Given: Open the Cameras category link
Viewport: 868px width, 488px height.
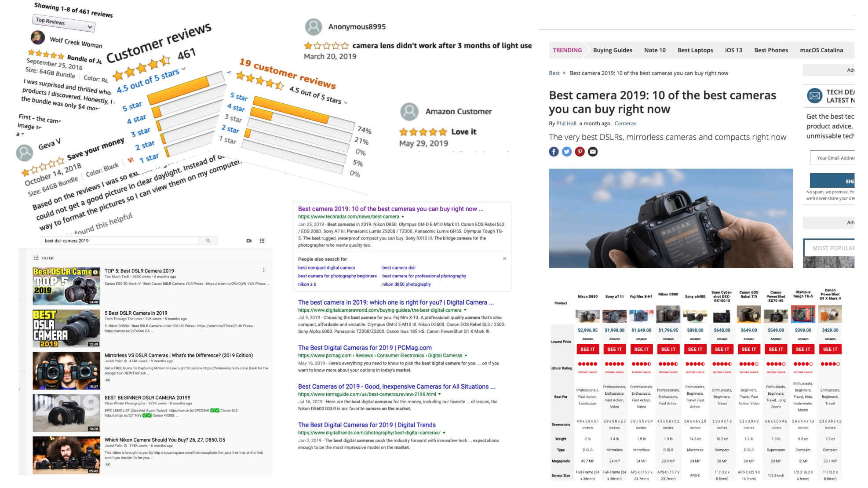Looking at the screenshot, I should pos(625,124).
